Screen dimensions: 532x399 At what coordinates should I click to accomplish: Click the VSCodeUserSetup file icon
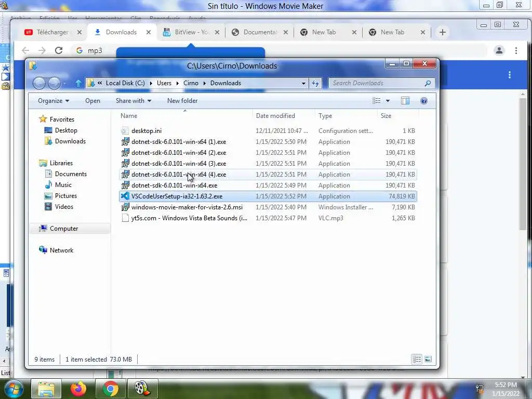(x=125, y=196)
